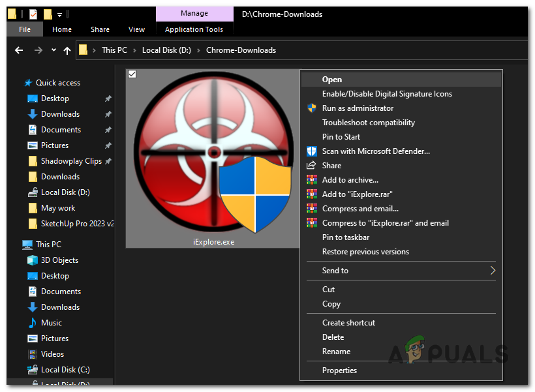Open the Application Tools tab
Screen dimensions: 535x392
[x=194, y=29]
